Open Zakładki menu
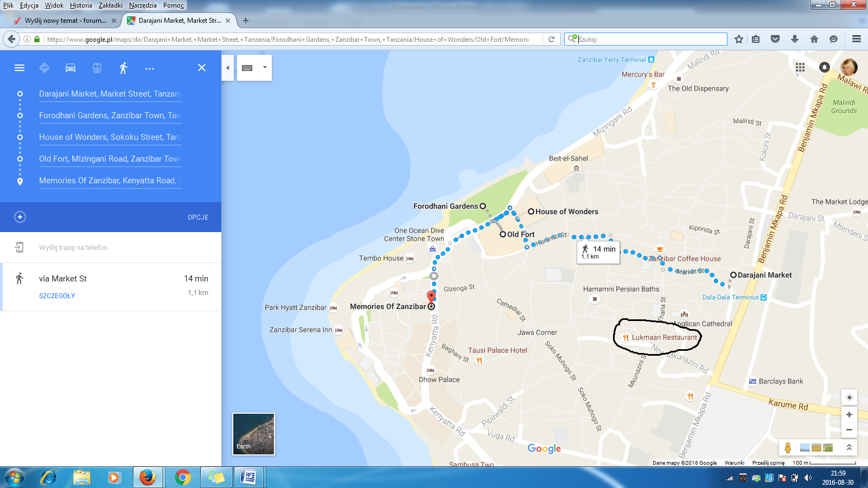This screenshot has width=868, height=488. [111, 5]
